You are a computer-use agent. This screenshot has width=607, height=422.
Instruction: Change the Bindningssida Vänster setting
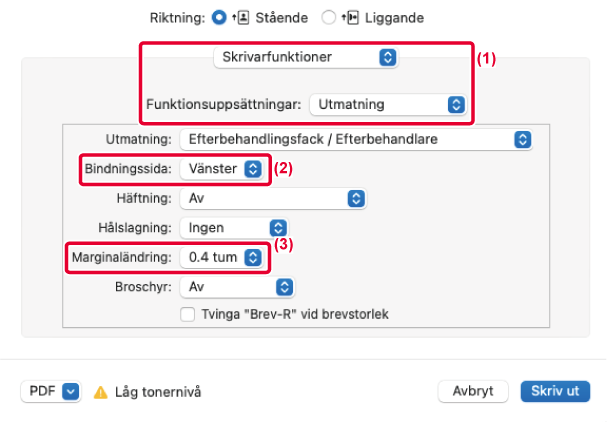pos(222,169)
